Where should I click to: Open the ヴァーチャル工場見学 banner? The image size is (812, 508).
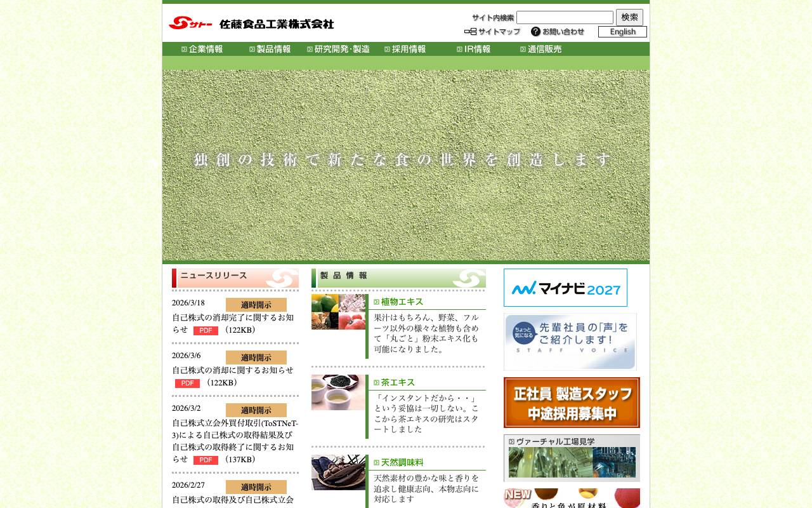pyautogui.click(x=572, y=457)
